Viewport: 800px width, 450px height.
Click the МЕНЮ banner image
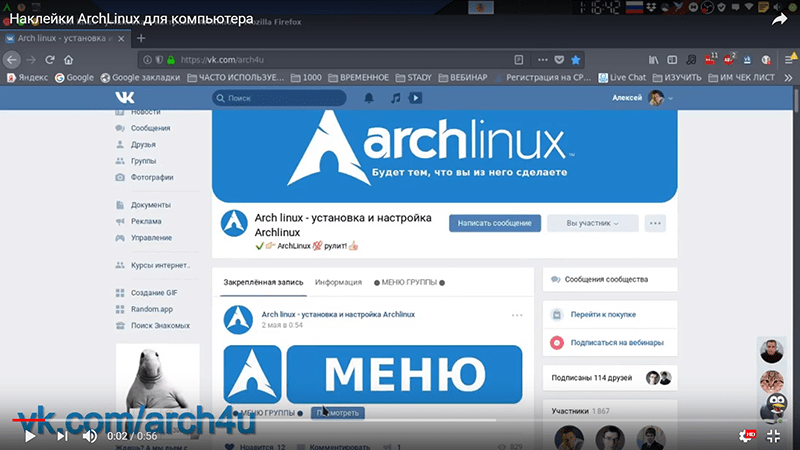[404, 374]
